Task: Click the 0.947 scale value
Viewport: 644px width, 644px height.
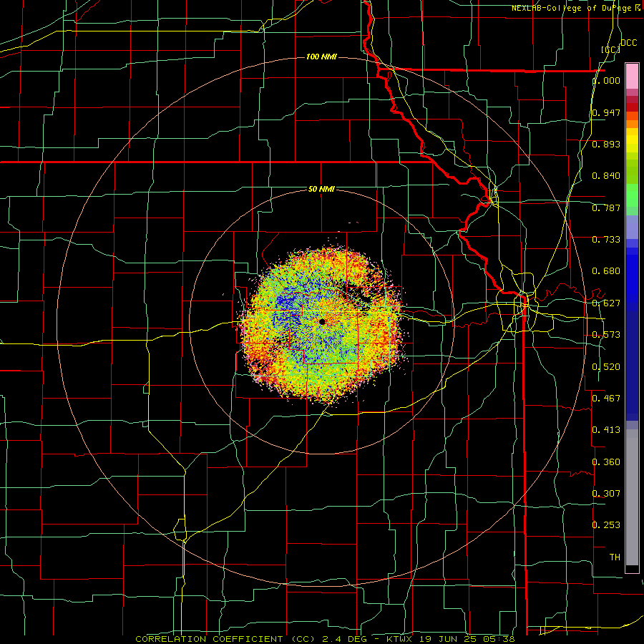Action: click(606, 112)
